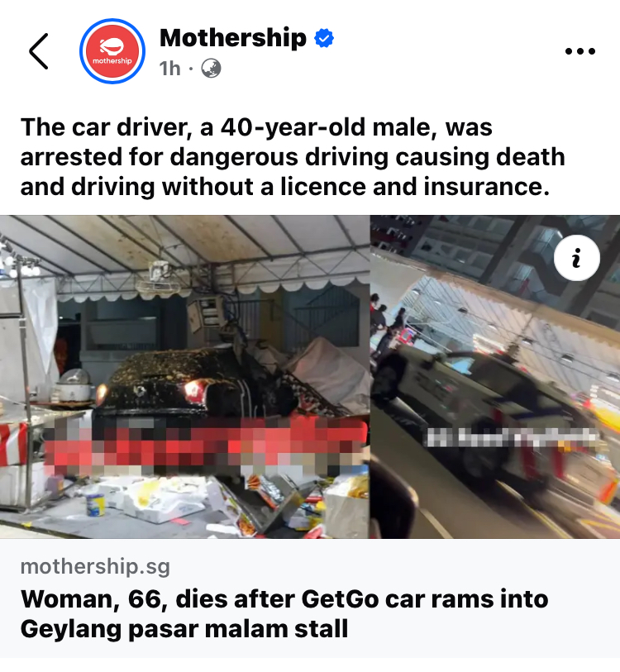Click the bystanders in the right photo
The height and width of the screenshot is (672, 620).
tap(388, 326)
